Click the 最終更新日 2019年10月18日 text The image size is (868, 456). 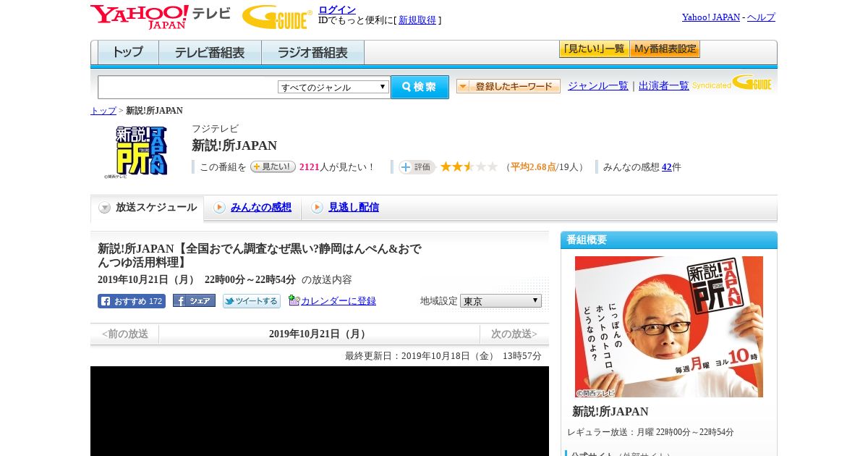tap(443, 356)
